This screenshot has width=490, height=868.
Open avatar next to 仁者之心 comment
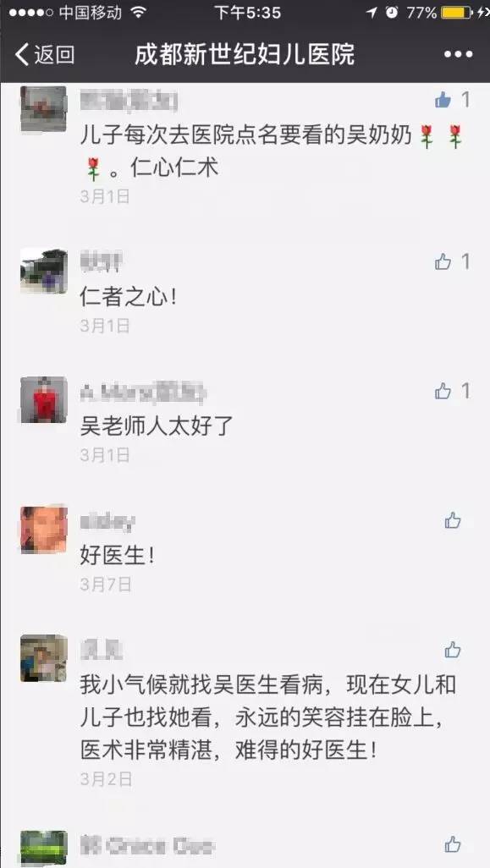tap(44, 271)
